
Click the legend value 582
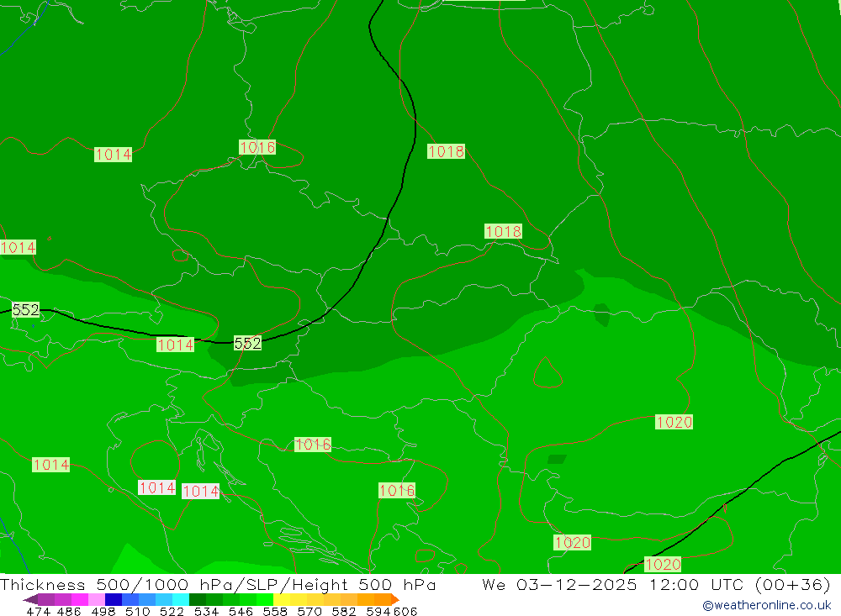click(343, 611)
